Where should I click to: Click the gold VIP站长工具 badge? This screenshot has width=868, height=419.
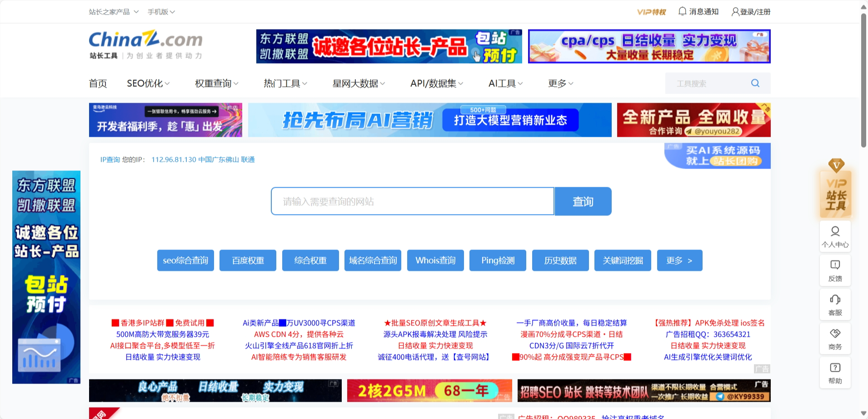point(836,193)
